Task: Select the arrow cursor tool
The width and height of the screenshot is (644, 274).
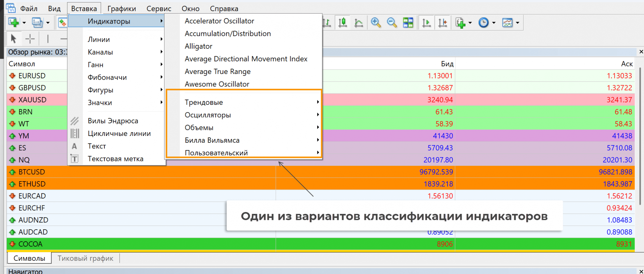Action: pyautogui.click(x=13, y=39)
